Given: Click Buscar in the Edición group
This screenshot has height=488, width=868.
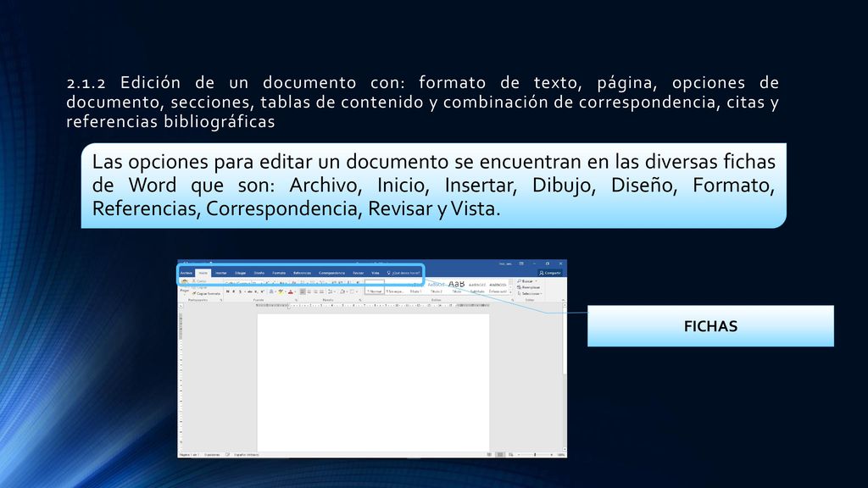Looking at the screenshot, I should 527,281.
